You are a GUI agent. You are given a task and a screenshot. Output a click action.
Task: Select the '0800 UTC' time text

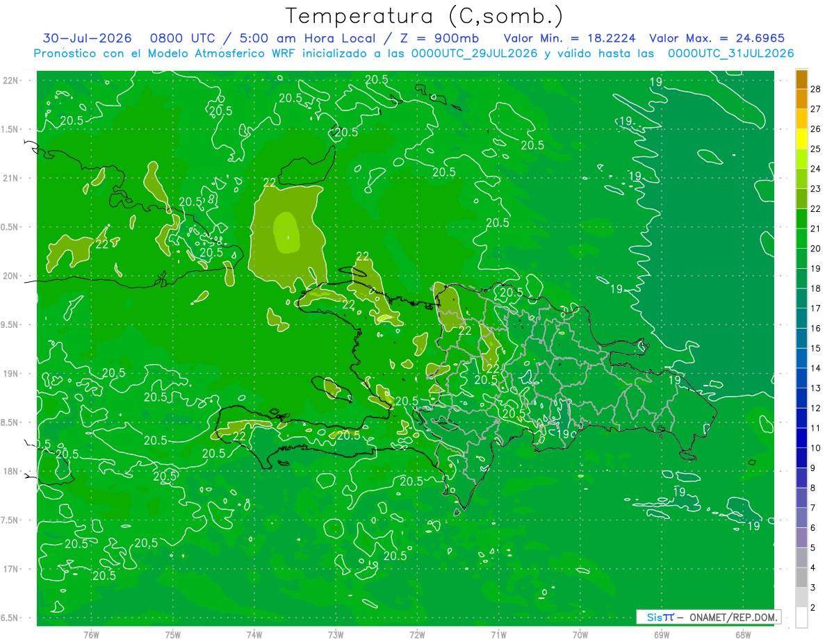pyautogui.click(x=183, y=38)
